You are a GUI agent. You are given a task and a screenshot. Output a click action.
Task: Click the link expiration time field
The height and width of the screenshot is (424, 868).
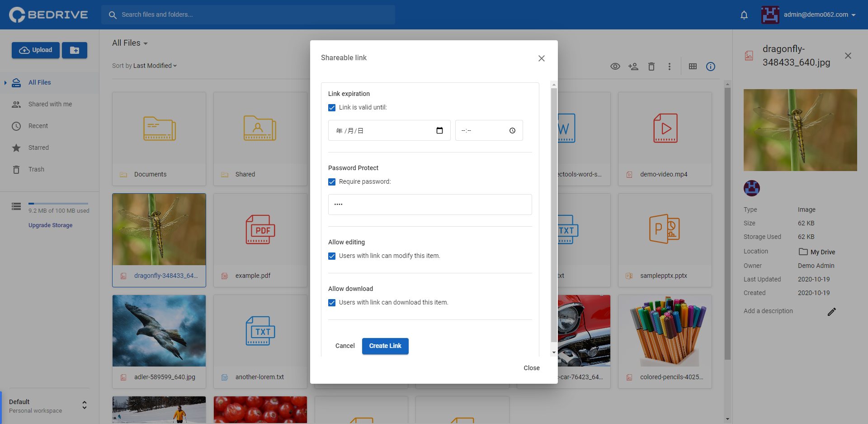coord(489,130)
